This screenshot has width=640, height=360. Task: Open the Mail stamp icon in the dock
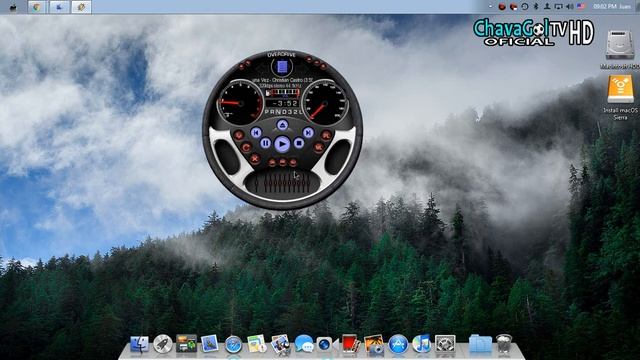(209, 344)
